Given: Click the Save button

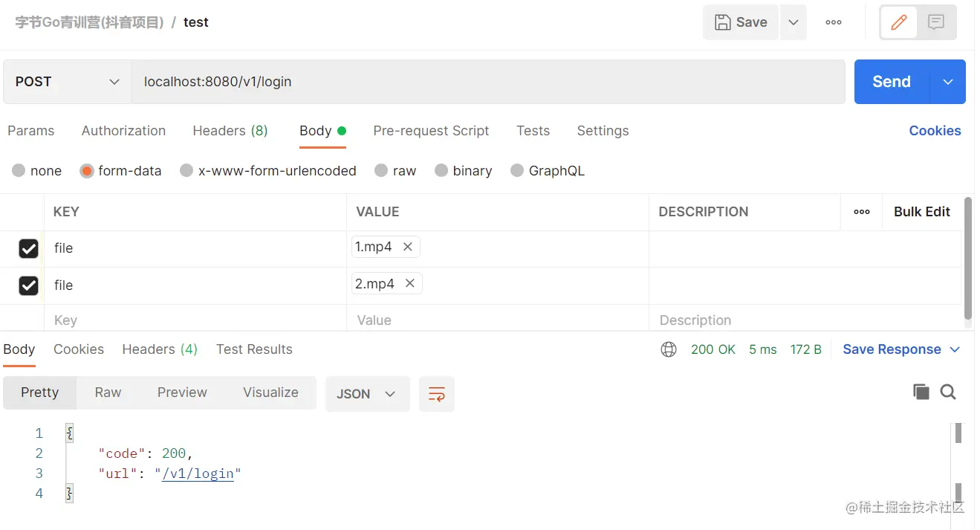Looking at the screenshot, I should click(x=740, y=22).
